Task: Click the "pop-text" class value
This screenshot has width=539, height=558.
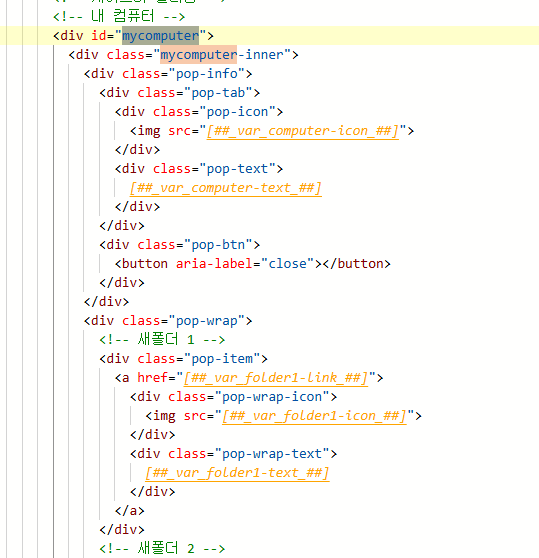Action: (238, 169)
